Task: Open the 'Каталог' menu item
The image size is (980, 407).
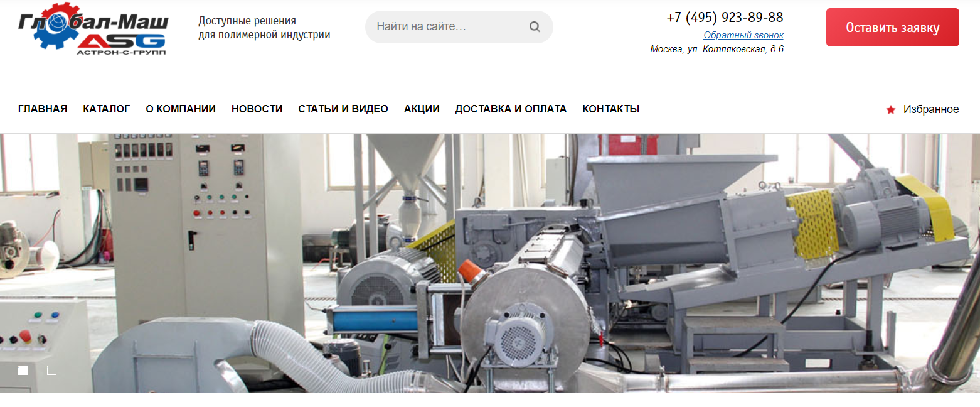Action: [107, 109]
